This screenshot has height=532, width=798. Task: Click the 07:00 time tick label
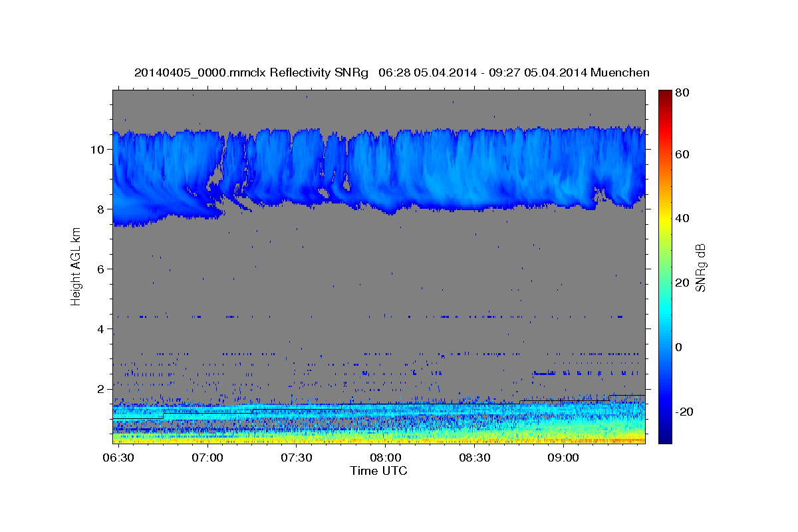click(x=207, y=458)
